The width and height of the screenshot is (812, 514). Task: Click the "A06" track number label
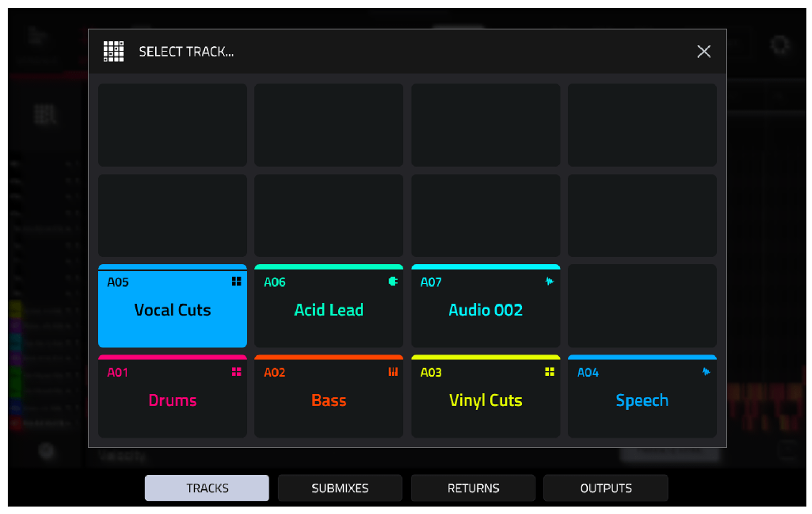274,282
